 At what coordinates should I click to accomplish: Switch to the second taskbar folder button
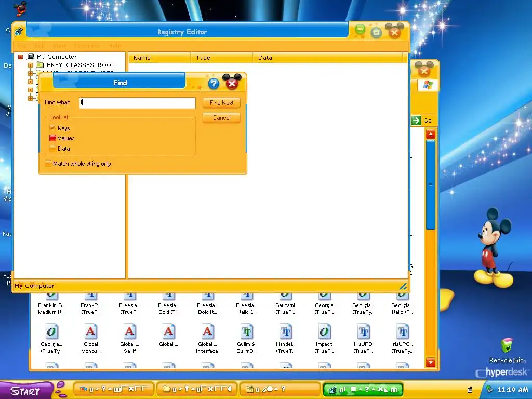tap(196, 389)
